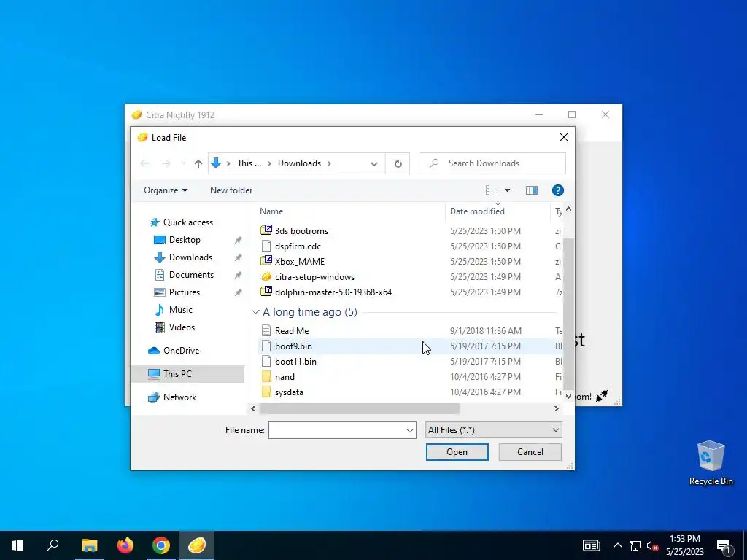Select Music in navigation pane
Viewport: 747px width, 560px height.
click(x=181, y=310)
